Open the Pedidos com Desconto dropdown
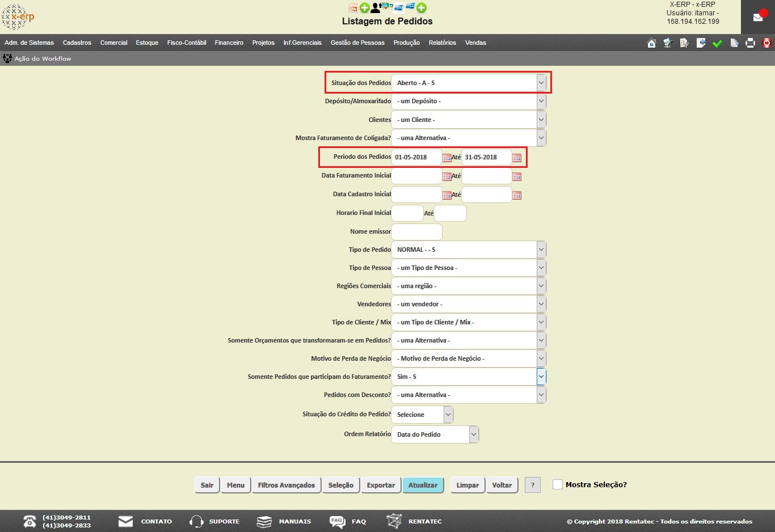 point(468,395)
